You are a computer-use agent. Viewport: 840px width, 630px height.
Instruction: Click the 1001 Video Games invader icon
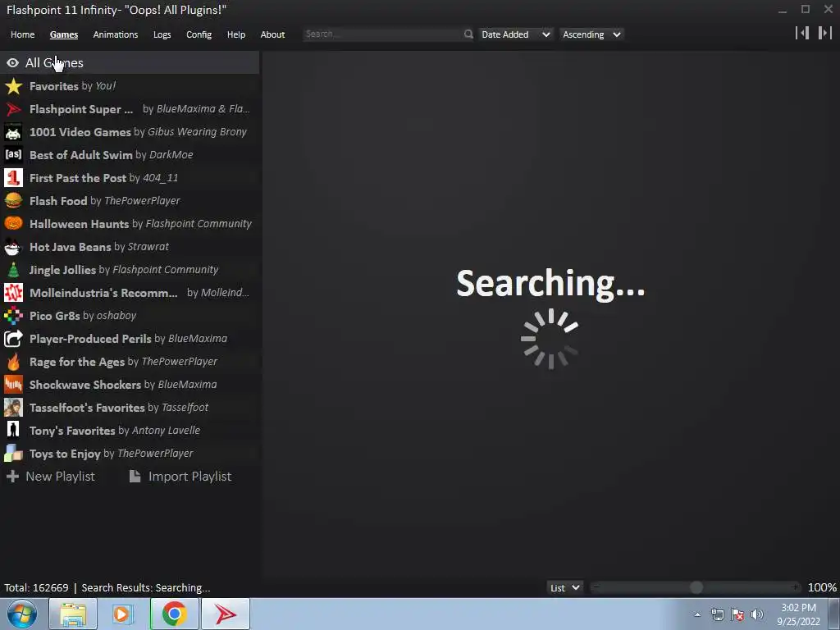click(13, 132)
